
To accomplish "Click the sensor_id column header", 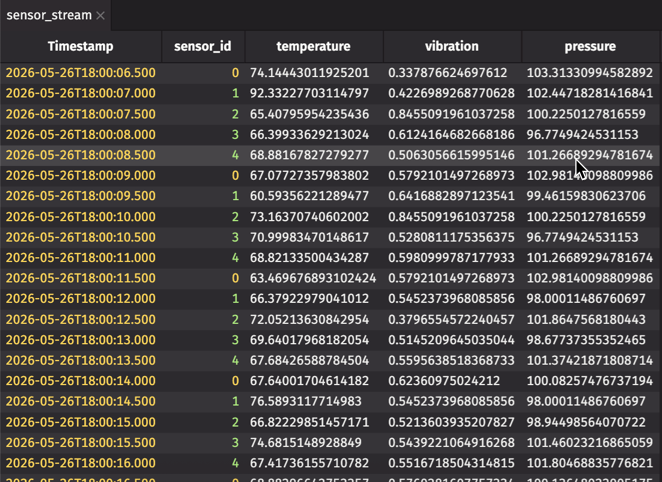I will (203, 46).
